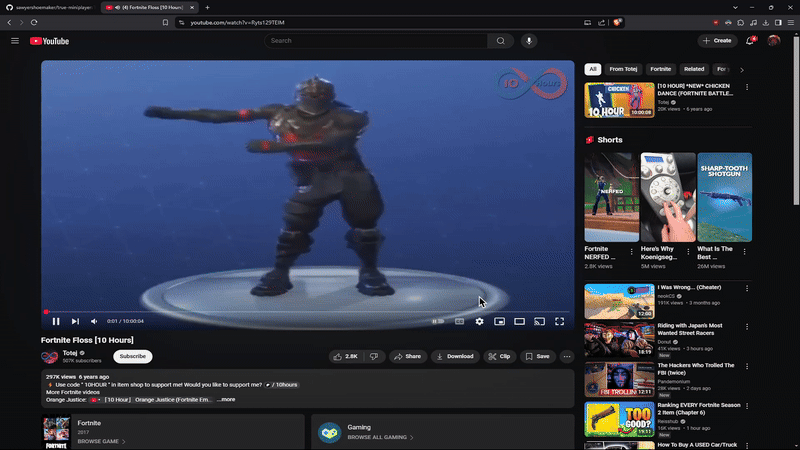Viewport: 800px width, 450px height.
Task: Subscribe to the Totej channel
Action: click(x=133, y=356)
